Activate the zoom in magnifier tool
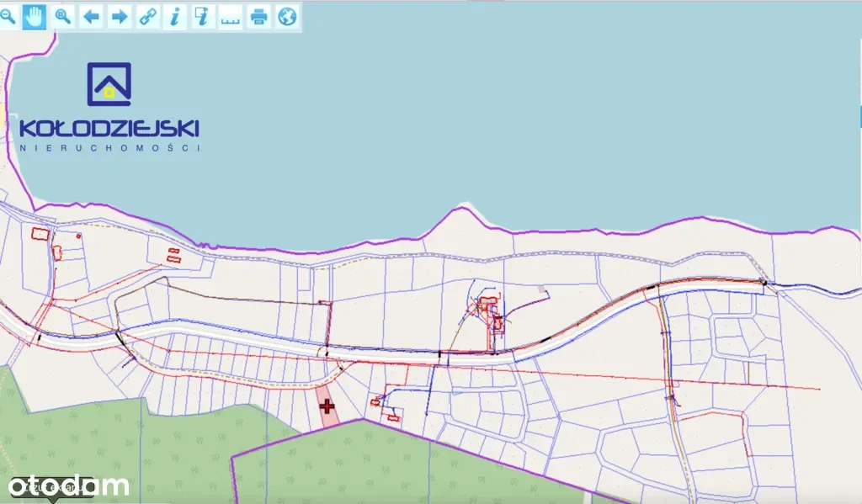This screenshot has height=504, width=862. [x=63, y=16]
